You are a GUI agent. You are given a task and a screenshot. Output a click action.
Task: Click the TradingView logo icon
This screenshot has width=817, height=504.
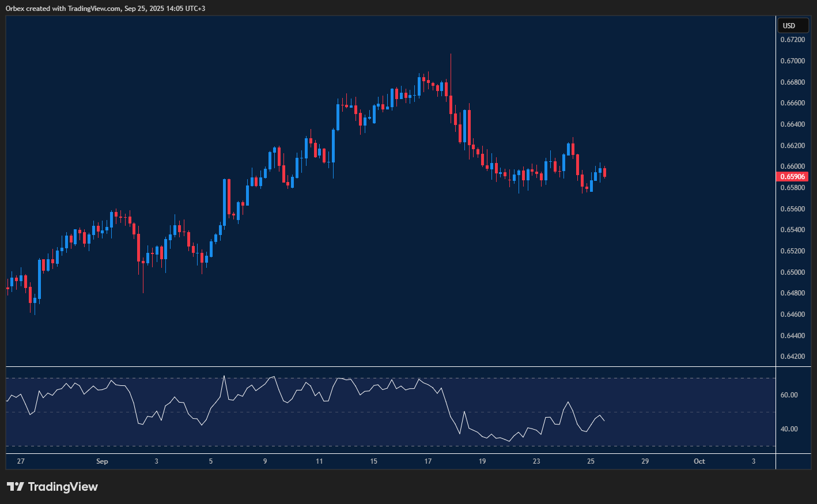(x=16, y=487)
